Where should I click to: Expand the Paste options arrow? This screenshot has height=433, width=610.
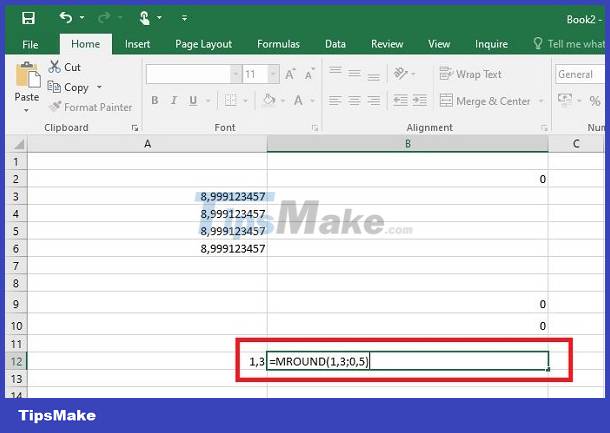coord(26,110)
